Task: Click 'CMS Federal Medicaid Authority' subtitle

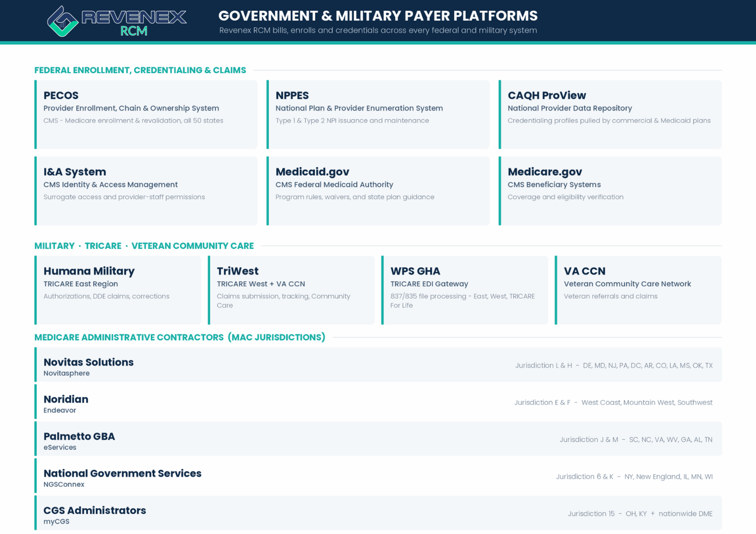Action: (334, 185)
